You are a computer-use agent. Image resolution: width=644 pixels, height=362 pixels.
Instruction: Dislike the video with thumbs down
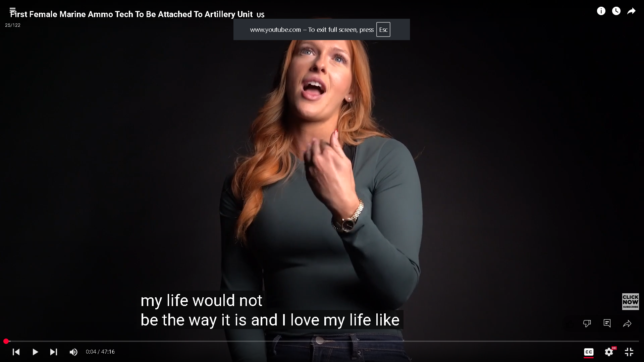587,323
